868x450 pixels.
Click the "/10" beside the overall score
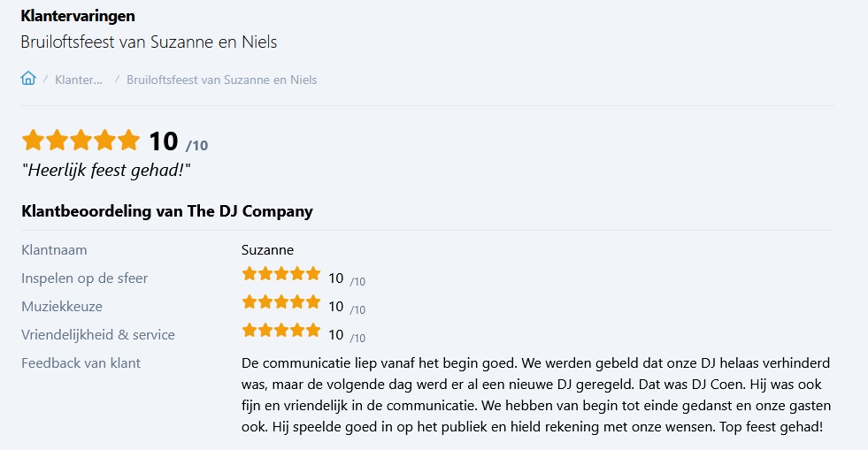(x=197, y=145)
